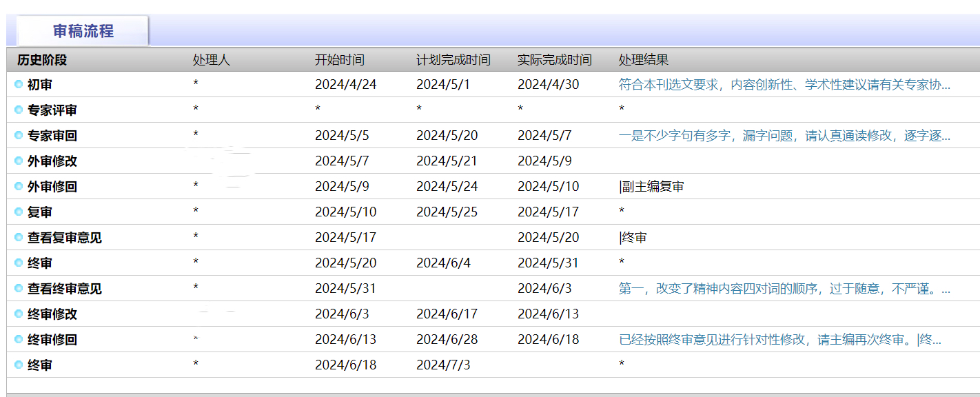Click the bullet icon beside 复审
Screen dimensions: 980x397
(x=19, y=212)
